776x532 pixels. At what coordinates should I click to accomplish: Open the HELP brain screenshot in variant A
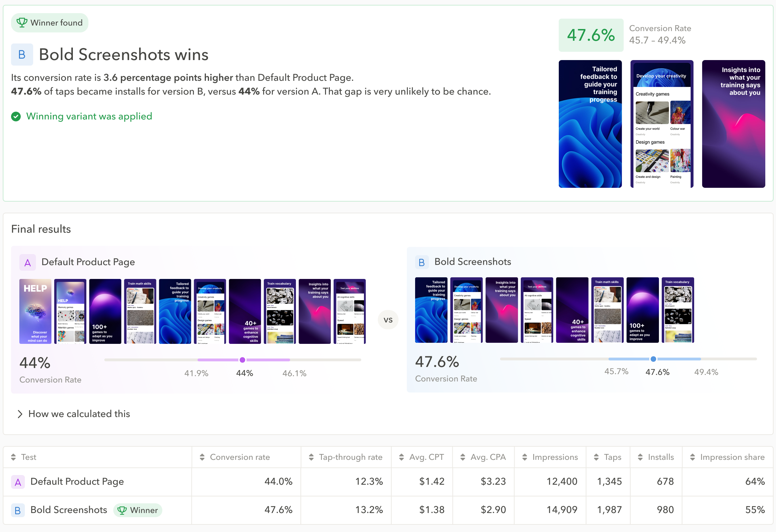click(35, 311)
